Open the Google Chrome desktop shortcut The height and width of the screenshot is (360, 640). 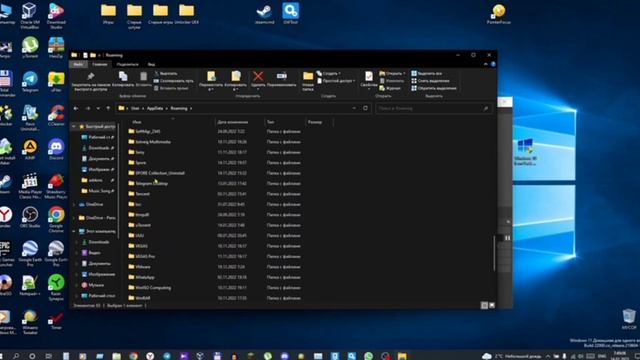click(x=56, y=219)
